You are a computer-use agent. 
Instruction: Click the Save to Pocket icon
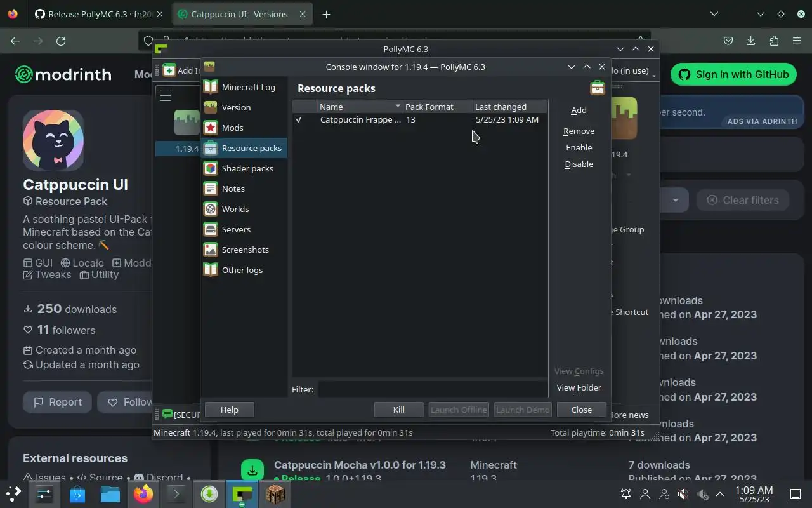tap(728, 41)
